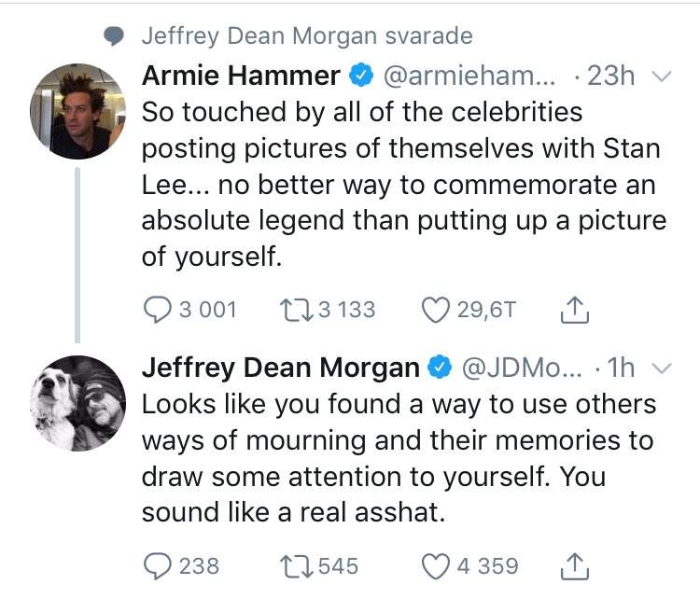Like Jeffrey Dean Morgan's reply
Viewport: 700px width, 598px height.
click(435, 565)
